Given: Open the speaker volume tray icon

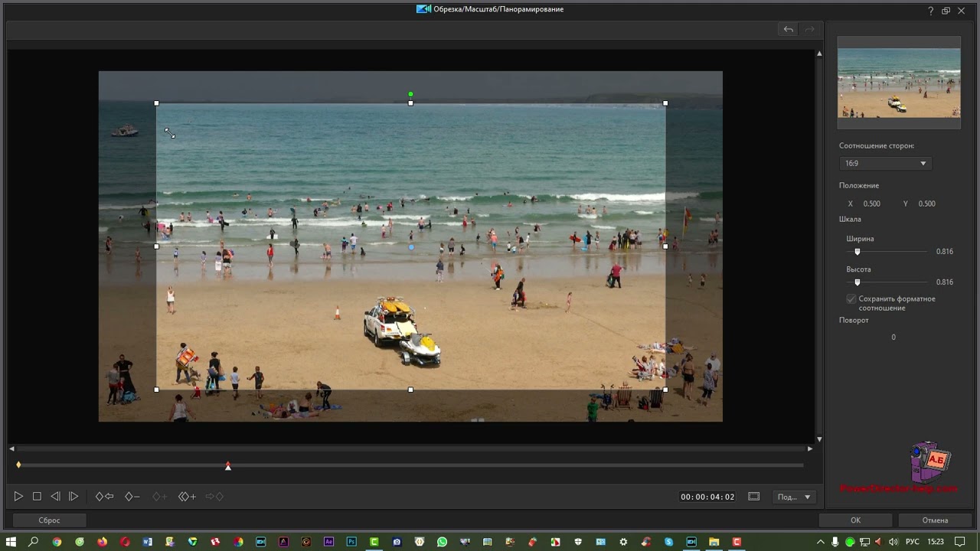Looking at the screenshot, I should tap(893, 542).
